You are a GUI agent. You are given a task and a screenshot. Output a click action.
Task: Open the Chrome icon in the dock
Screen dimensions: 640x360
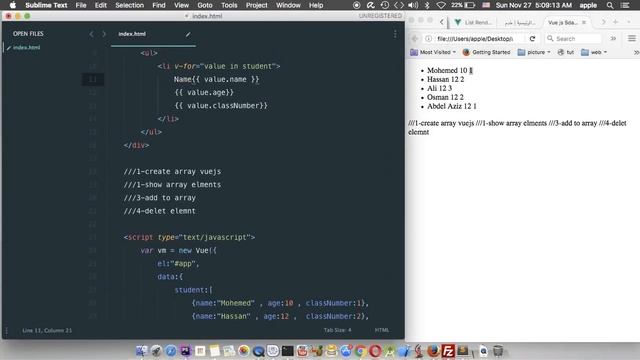coord(360,351)
